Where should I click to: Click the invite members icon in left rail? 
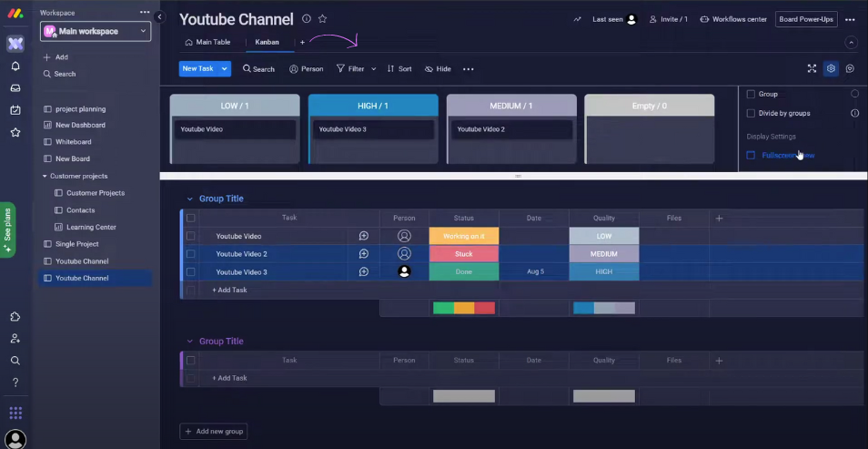point(15,339)
